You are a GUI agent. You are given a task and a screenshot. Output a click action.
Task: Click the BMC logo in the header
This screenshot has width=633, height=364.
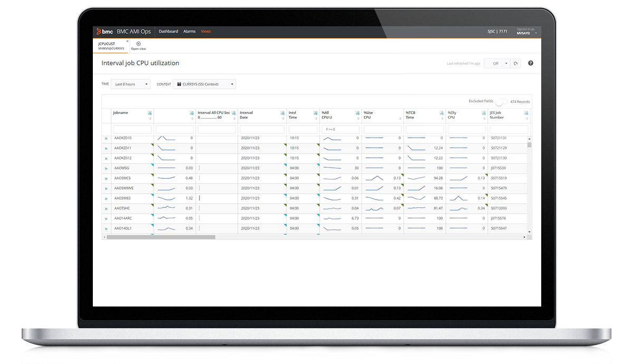coord(105,31)
